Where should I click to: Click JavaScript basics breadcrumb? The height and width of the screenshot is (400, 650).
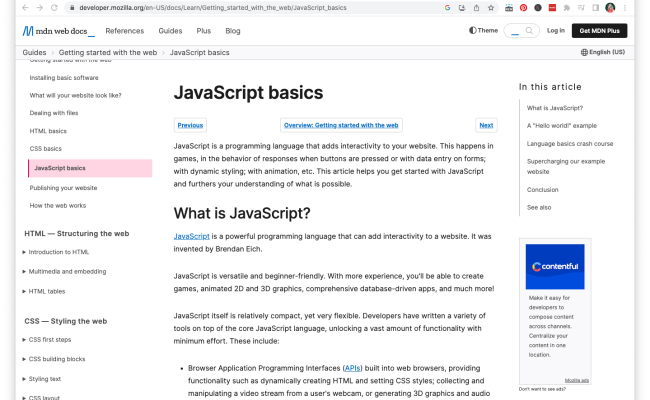[199, 53]
